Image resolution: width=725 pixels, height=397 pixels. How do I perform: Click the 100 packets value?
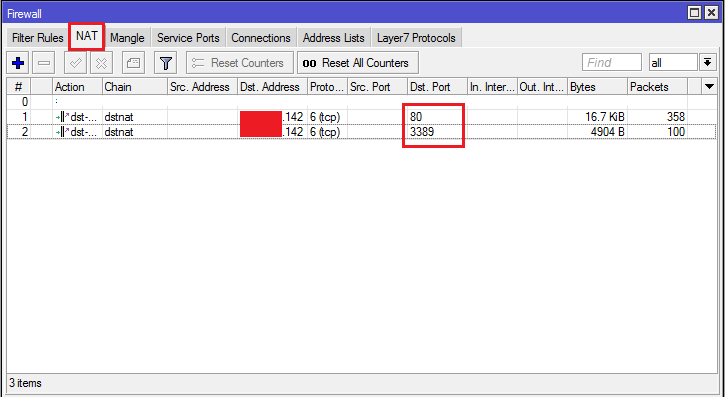click(x=676, y=132)
